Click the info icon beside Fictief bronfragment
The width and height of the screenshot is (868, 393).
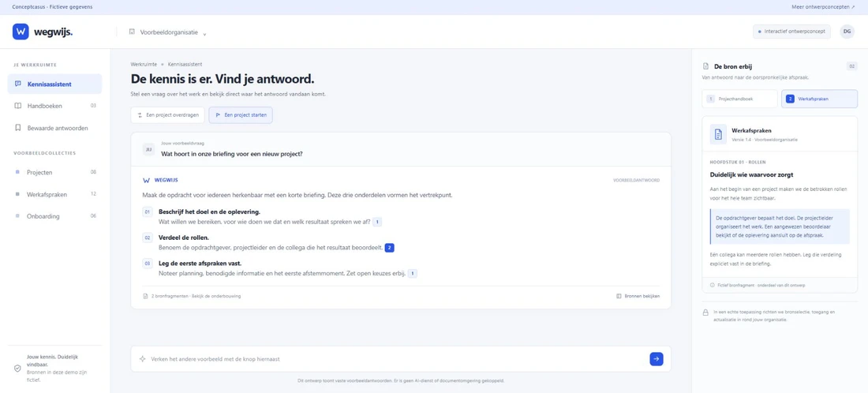(712, 285)
